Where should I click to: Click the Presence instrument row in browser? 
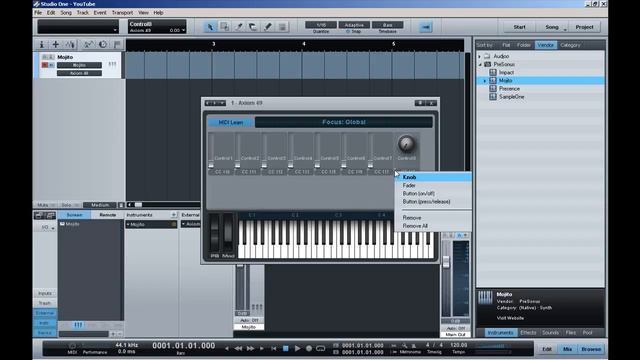pyautogui.click(x=540, y=89)
